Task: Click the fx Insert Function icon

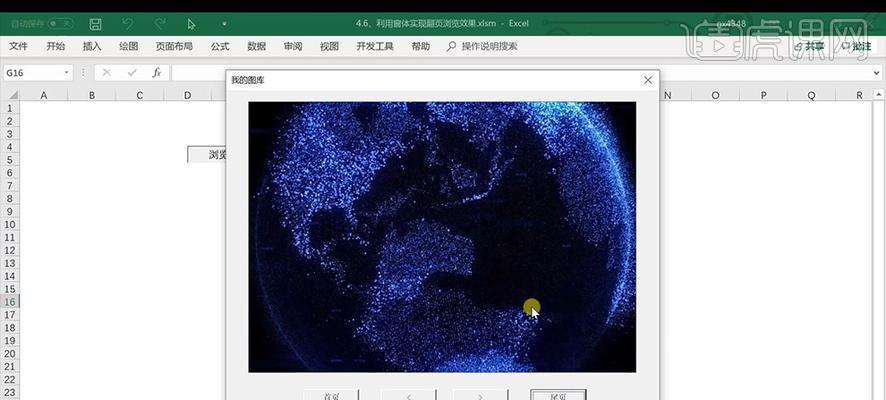Action: pos(157,72)
